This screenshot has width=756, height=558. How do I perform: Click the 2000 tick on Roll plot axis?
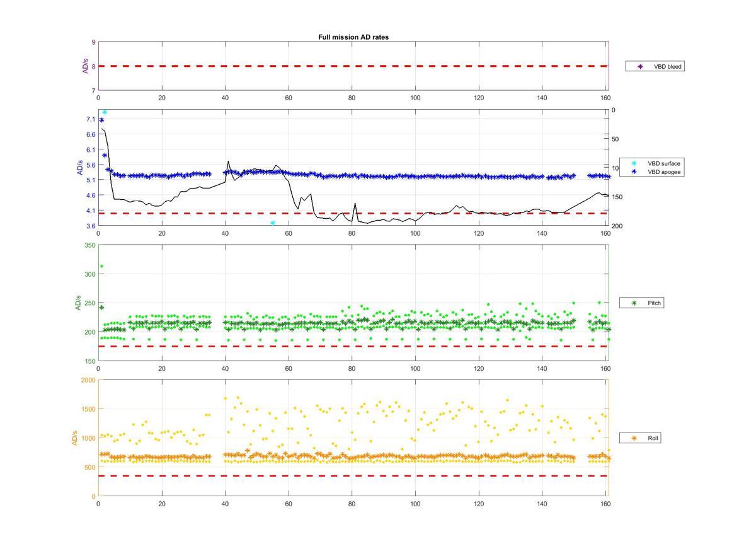point(88,380)
